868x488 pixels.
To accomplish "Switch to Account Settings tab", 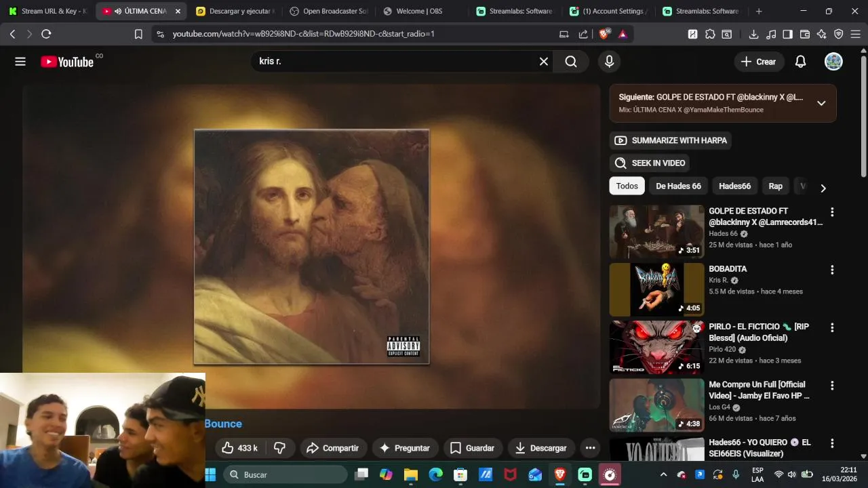I will tap(609, 12).
